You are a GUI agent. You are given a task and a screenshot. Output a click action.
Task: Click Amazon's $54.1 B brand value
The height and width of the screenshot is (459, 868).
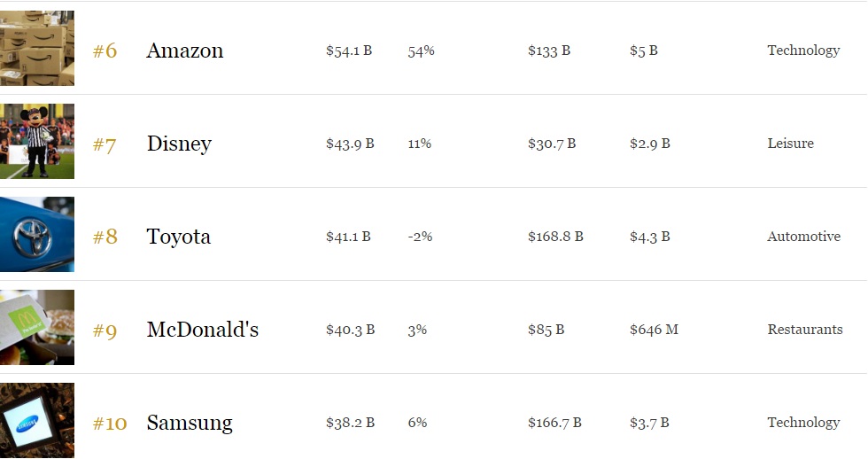pos(349,51)
